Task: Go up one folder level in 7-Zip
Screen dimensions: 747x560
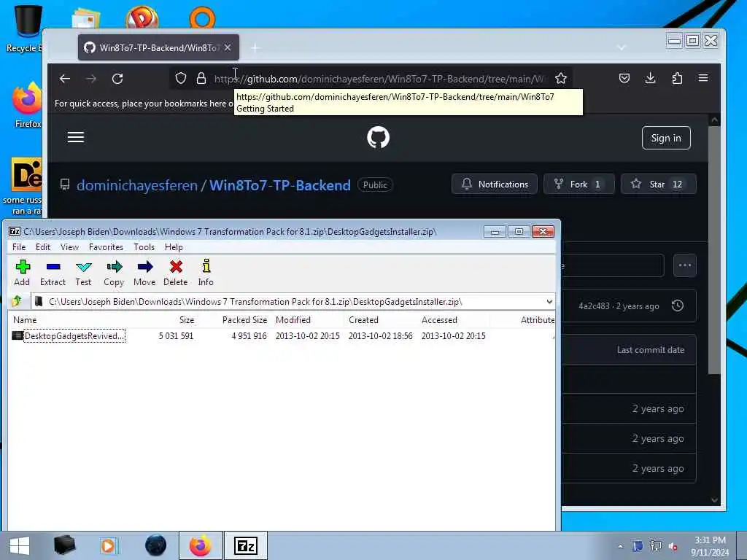Action: click(x=18, y=301)
